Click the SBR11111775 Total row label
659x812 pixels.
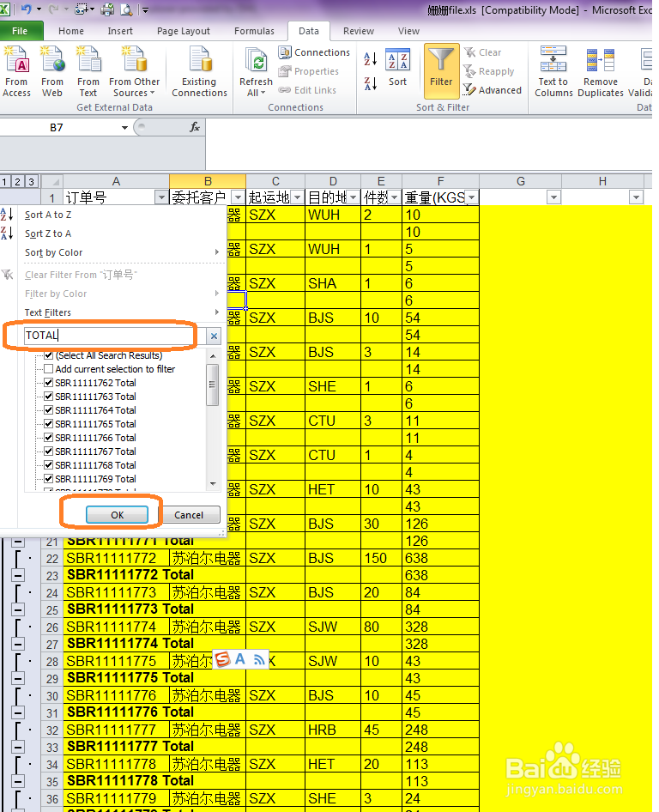pyautogui.click(x=130, y=678)
